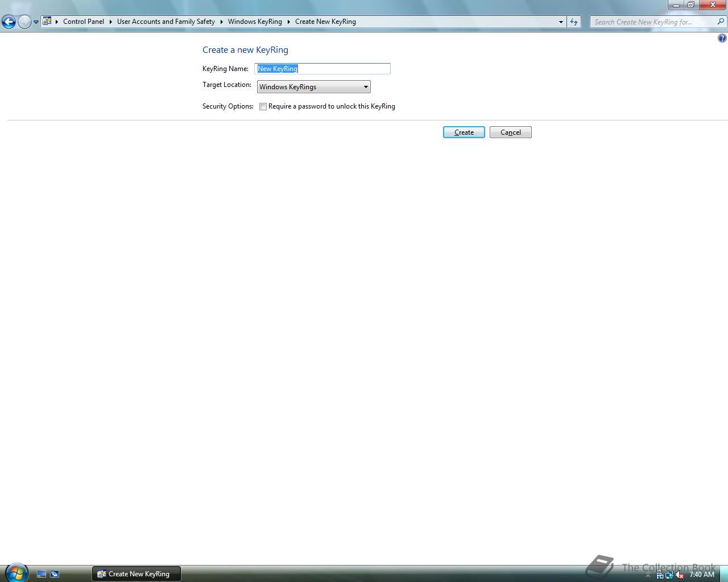Click the safely remove hardware tray icon
The width and height of the screenshot is (728, 582).
click(660, 575)
